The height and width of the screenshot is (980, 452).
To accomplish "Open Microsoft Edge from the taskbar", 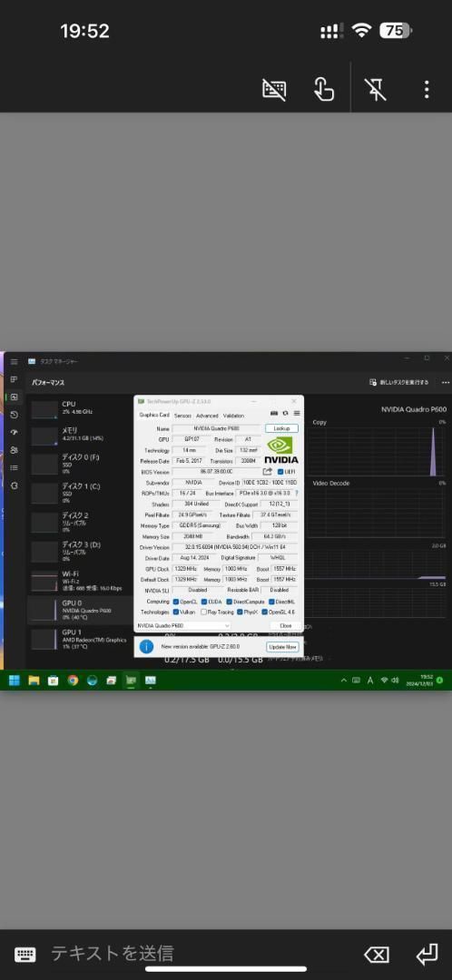I will tap(92, 680).
